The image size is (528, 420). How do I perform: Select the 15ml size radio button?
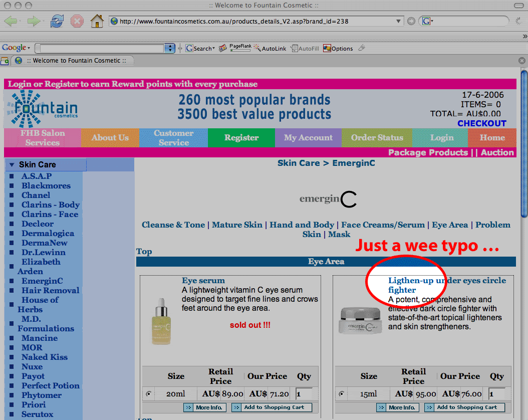pos(342,393)
